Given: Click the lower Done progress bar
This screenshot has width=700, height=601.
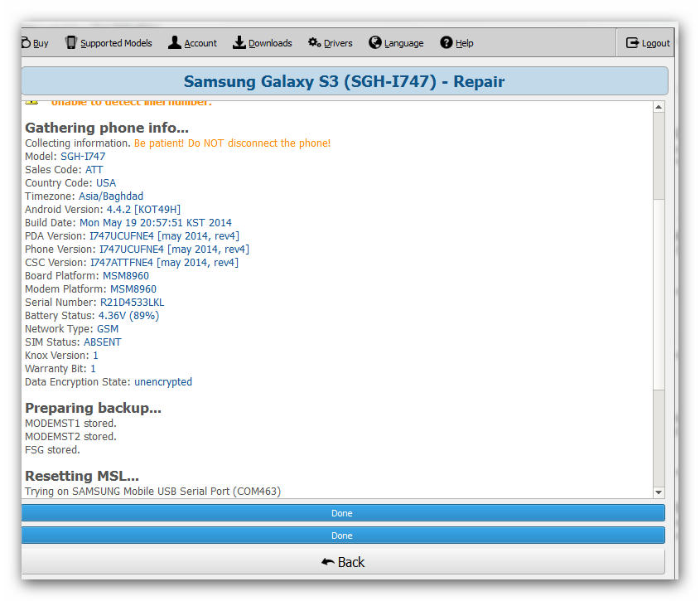Looking at the screenshot, I should click(x=343, y=536).
